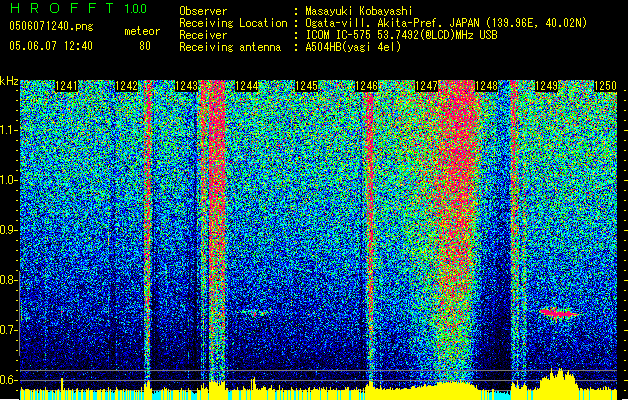
Task: Click the date stamp 05.06.07 12:40
Action: 51,46
